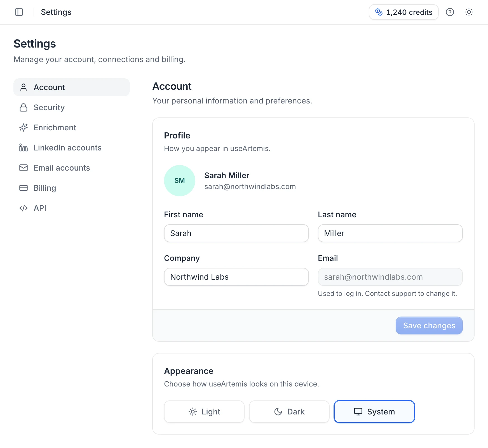Open the help question mark icon
Viewport: 488px width, 448px height.
point(450,12)
